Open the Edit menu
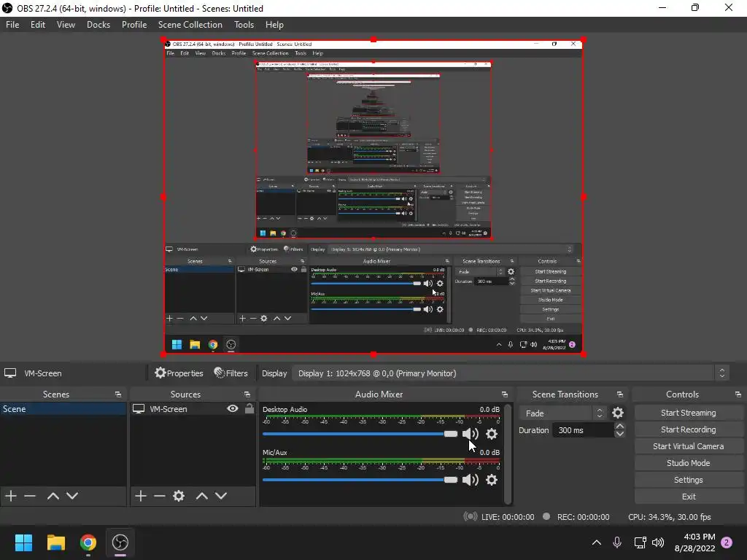This screenshot has height=560, width=747. pyautogui.click(x=38, y=25)
